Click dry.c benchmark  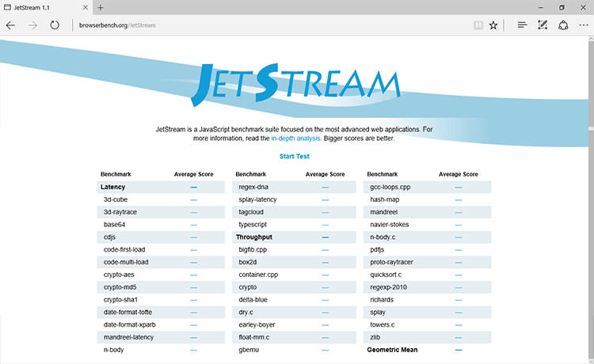coord(246,312)
